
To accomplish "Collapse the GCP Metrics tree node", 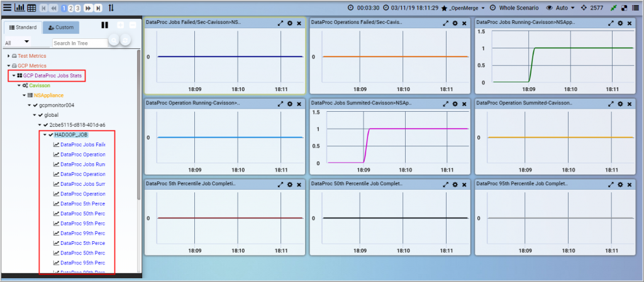I will click(x=8, y=65).
